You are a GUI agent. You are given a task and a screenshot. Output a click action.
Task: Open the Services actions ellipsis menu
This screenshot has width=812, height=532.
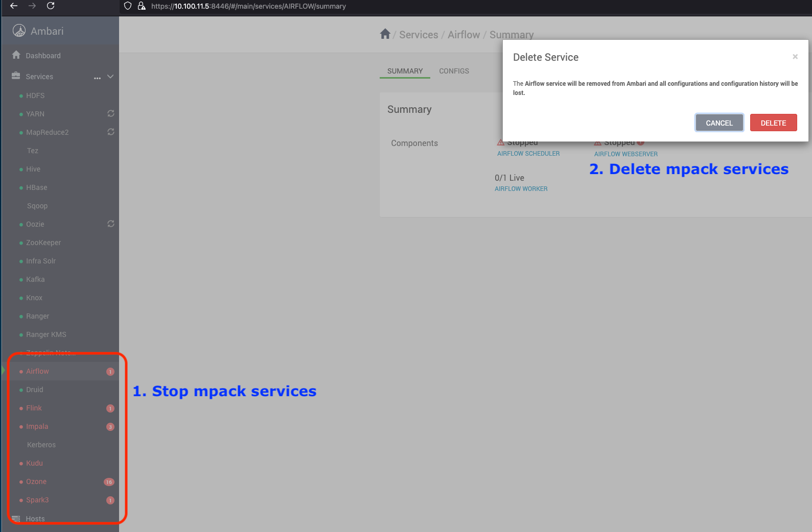[x=97, y=78]
